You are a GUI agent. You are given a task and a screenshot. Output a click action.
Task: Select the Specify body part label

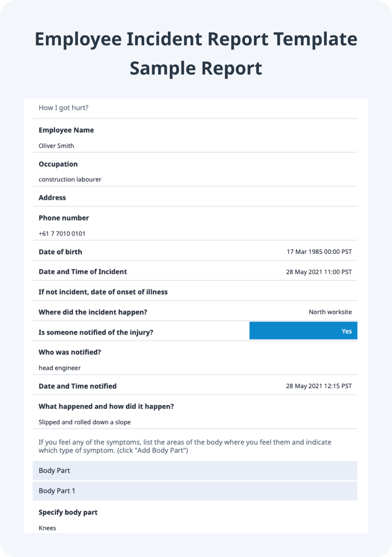coord(68,513)
